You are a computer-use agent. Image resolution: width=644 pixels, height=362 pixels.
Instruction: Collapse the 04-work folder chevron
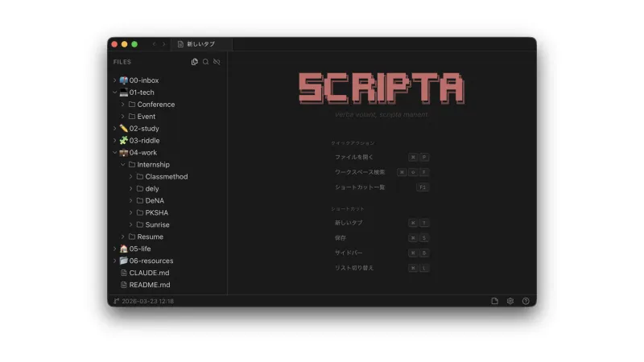tap(114, 153)
